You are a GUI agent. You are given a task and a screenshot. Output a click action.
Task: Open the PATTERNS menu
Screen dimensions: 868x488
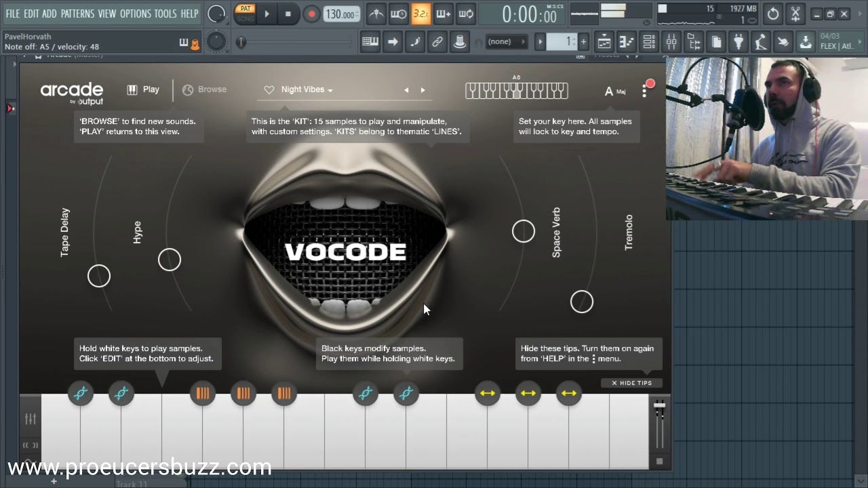tap(77, 14)
